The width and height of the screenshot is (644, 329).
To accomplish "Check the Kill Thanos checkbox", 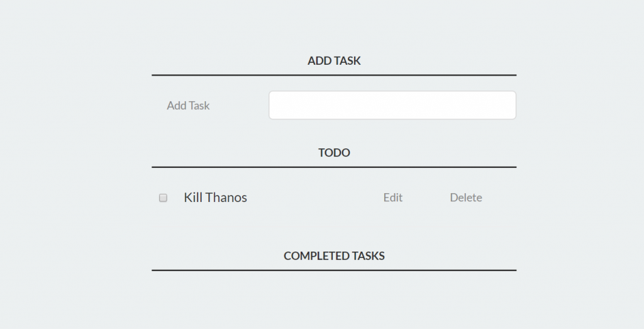I will 164,198.
